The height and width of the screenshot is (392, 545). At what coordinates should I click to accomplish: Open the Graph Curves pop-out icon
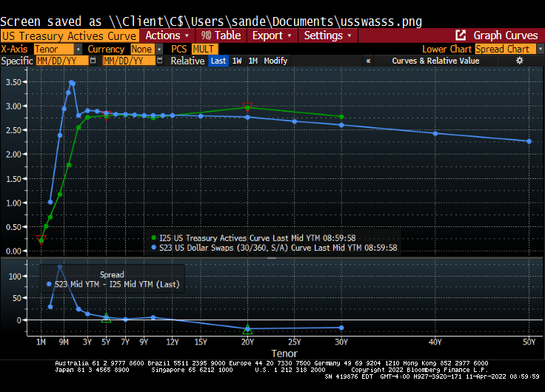coord(461,36)
